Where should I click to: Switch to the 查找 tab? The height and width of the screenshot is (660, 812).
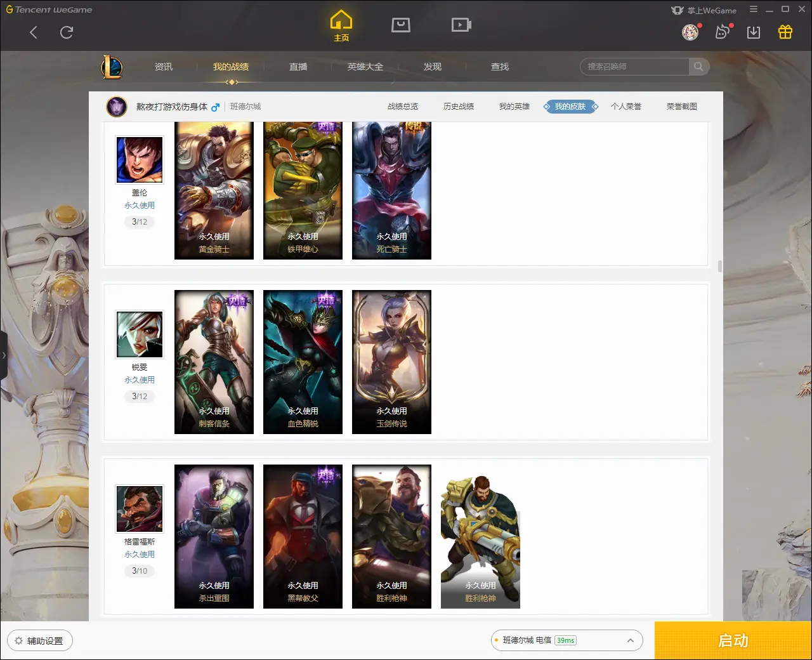pyautogui.click(x=500, y=67)
